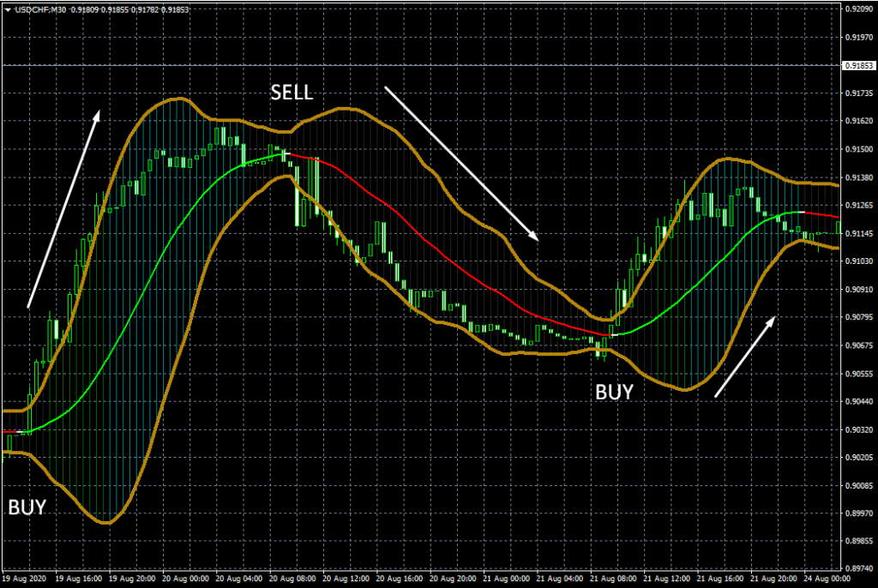Click the 0.91500 price scale label
This screenshot has width=878, height=588.
[x=857, y=149]
